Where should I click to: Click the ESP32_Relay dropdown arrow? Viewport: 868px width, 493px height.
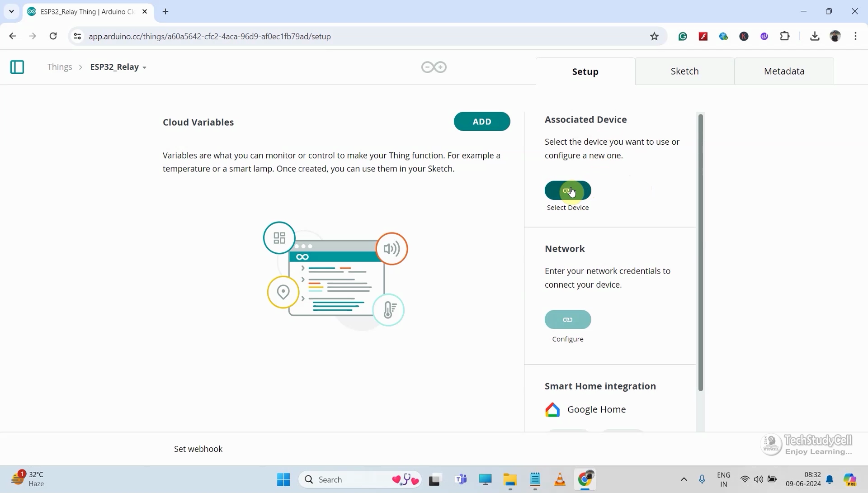144,67
